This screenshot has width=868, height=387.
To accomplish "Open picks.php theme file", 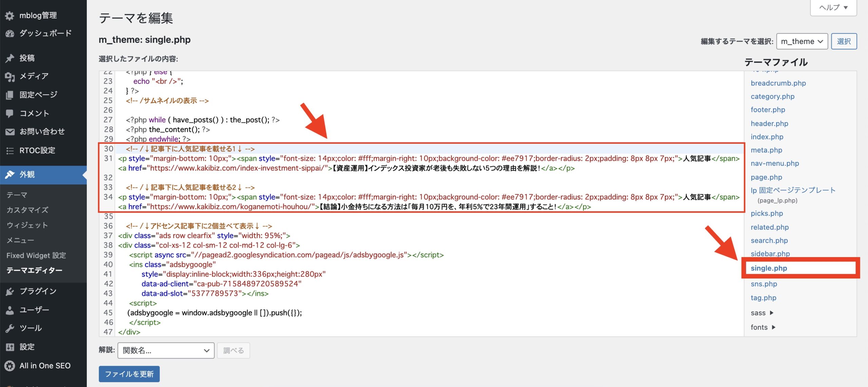I will [x=767, y=213].
